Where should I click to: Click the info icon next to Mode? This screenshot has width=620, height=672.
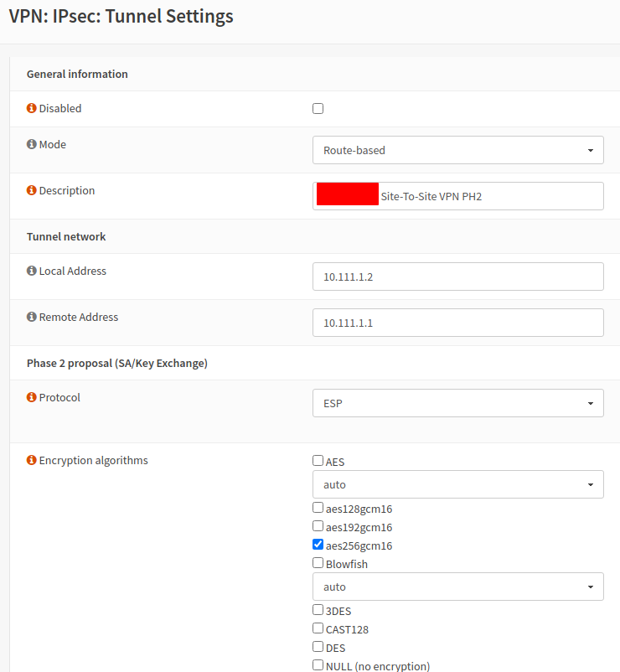pyautogui.click(x=31, y=144)
